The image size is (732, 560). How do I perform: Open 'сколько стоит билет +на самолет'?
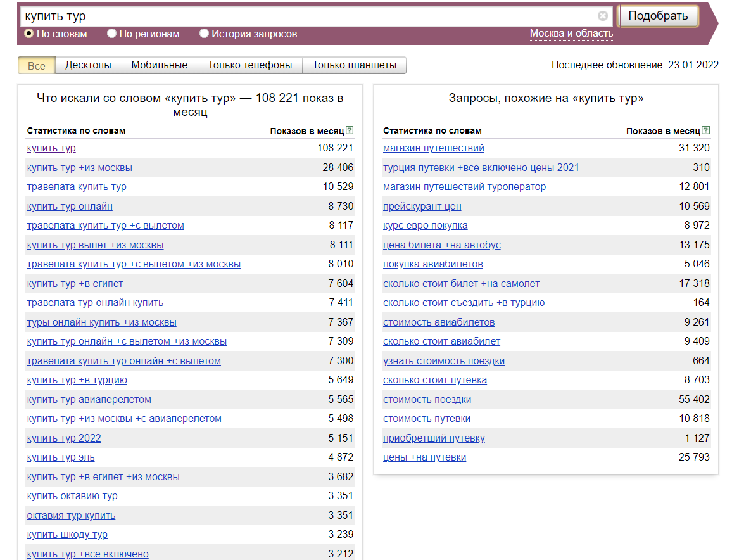point(461,284)
